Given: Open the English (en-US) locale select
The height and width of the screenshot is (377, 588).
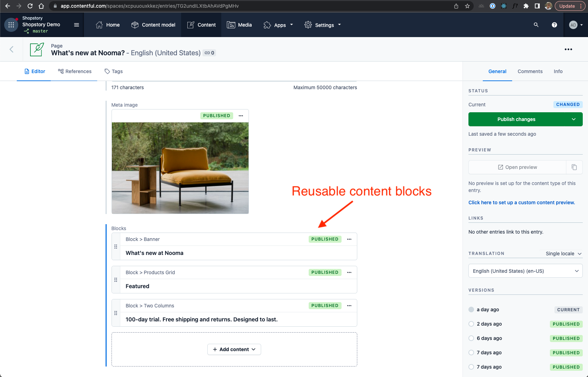Looking at the screenshot, I should click(x=525, y=271).
